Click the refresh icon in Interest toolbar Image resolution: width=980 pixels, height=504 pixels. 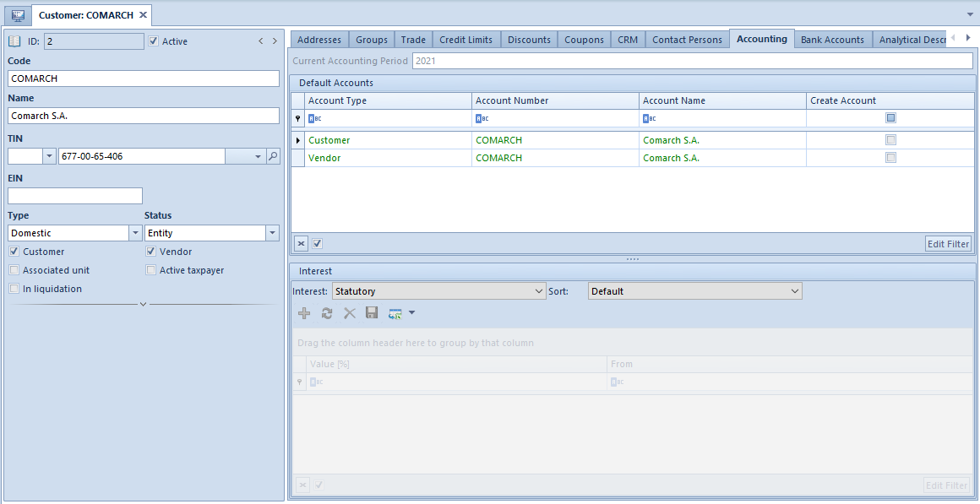[x=327, y=313]
